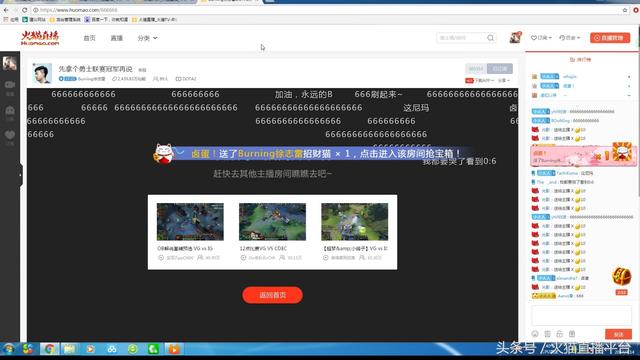Click the heart icon in the left sidebar
640x360 pixels.
[10, 135]
